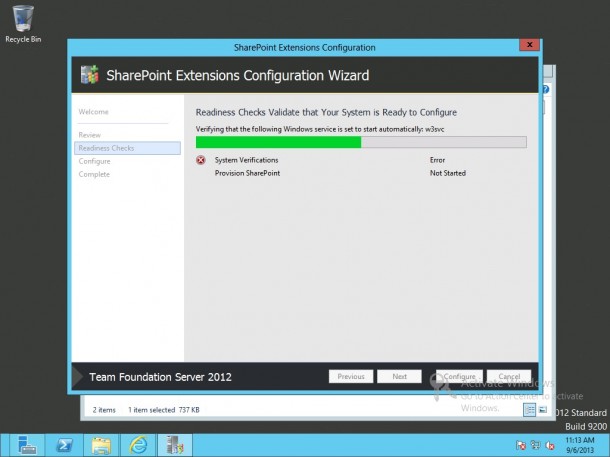Viewport: 610px width, 457px height.
Task: Close the SharePoint Extensions Configuration window
Action: coord(529,45)
